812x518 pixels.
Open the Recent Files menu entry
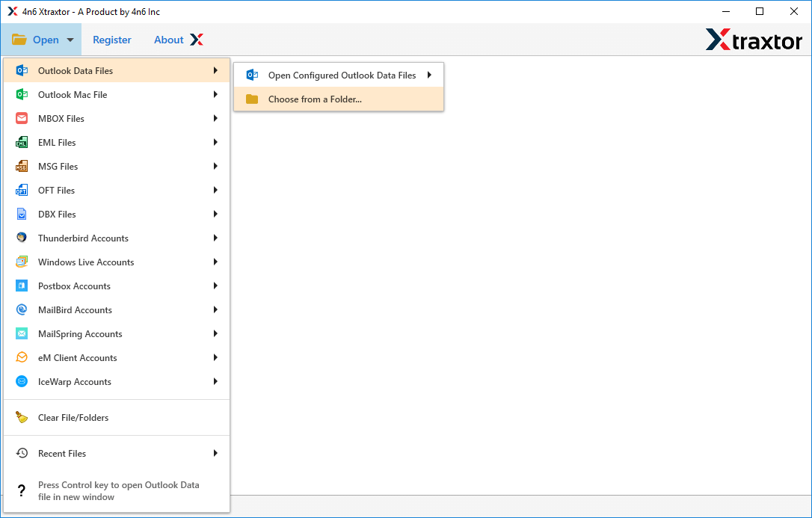coord(117,453)
